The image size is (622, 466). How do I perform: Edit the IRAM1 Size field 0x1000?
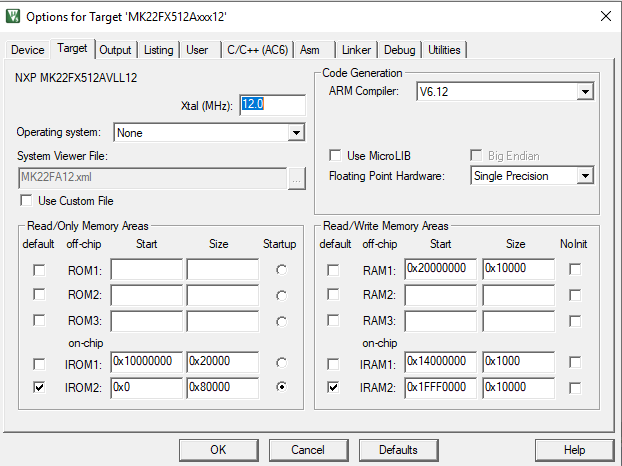pos(518,362)
